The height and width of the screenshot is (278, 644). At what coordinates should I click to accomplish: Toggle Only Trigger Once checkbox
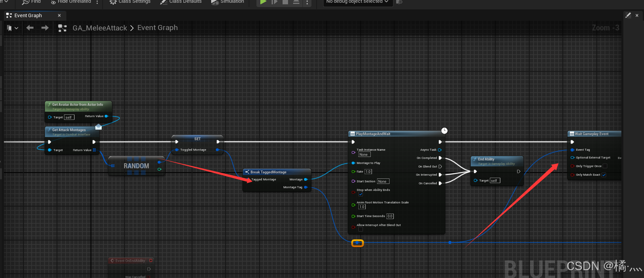(x=605, y=166)
